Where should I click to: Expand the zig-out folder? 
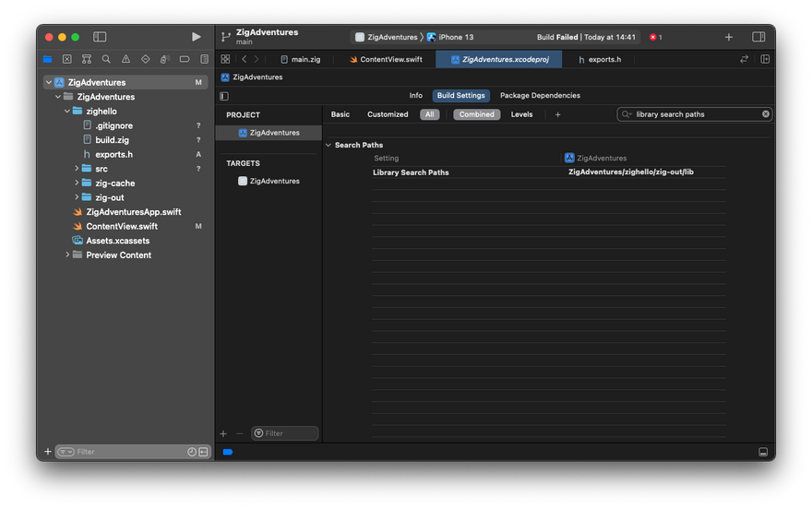[x=77, y=197]
